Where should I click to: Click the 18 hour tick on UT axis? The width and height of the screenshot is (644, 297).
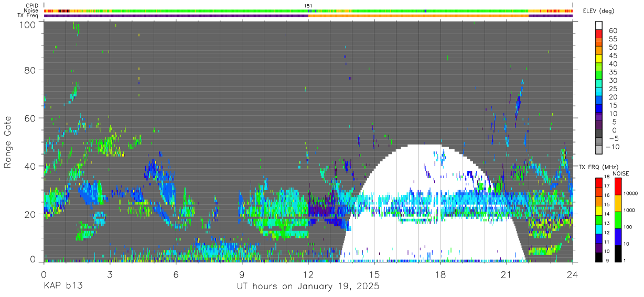[x=441, y=274]
